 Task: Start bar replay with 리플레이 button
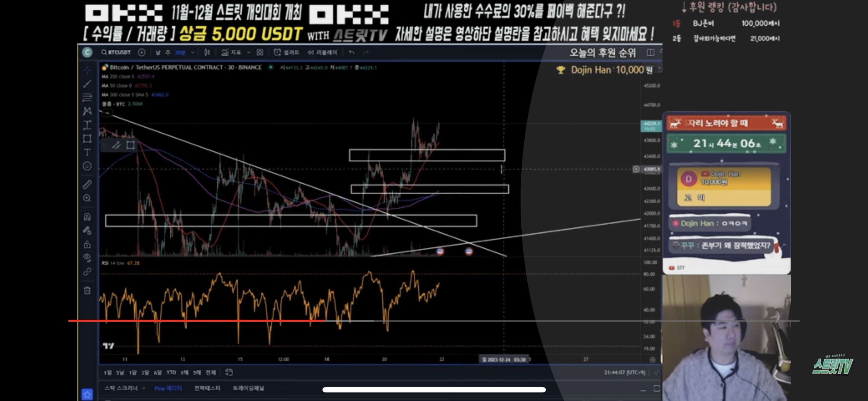tap(322, 52)
